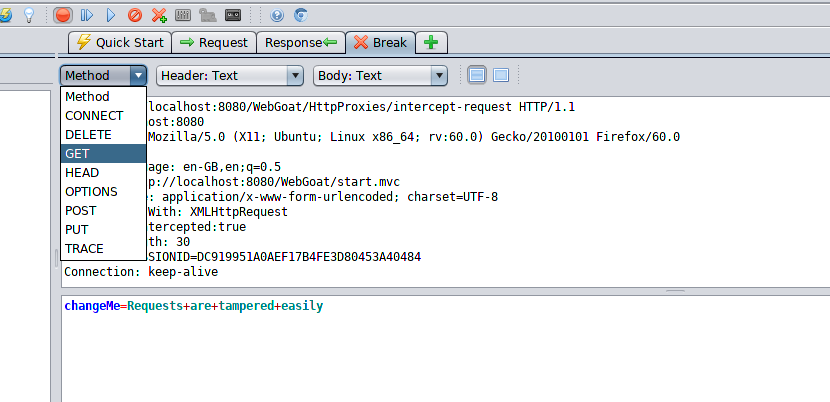Viewport: 830px width, 402px height.
Task: Click the light bulb icon in toolbar
Action: 29,15
